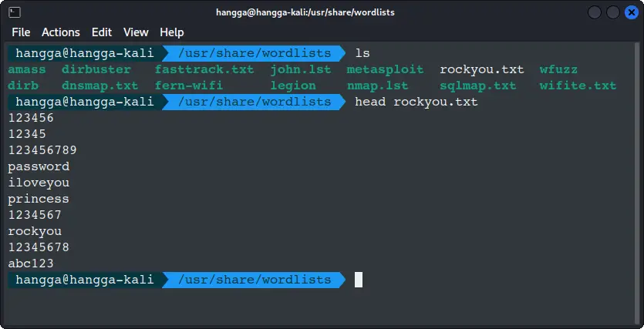Click the dirb directory name
This screenshot has width=644, height=329.
(x=23, y=86)
